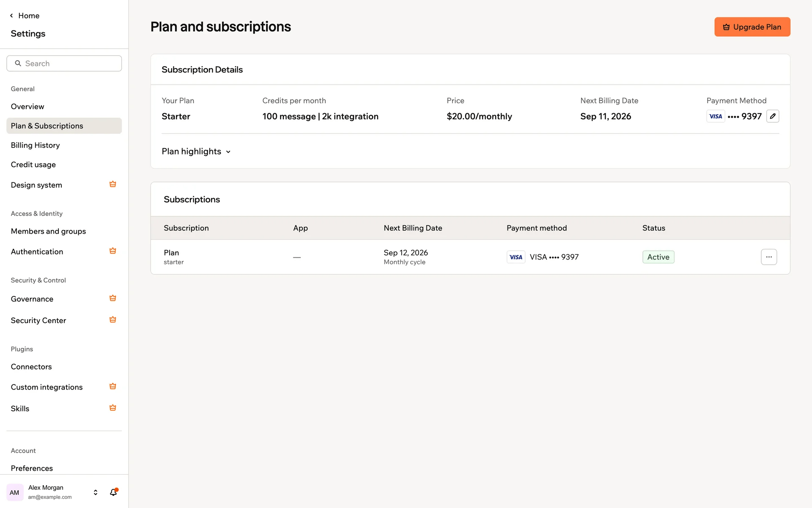Click the back chevron beside Home
Image resolution: width=812 pixels, height=508 pixels.
point(11,16)
